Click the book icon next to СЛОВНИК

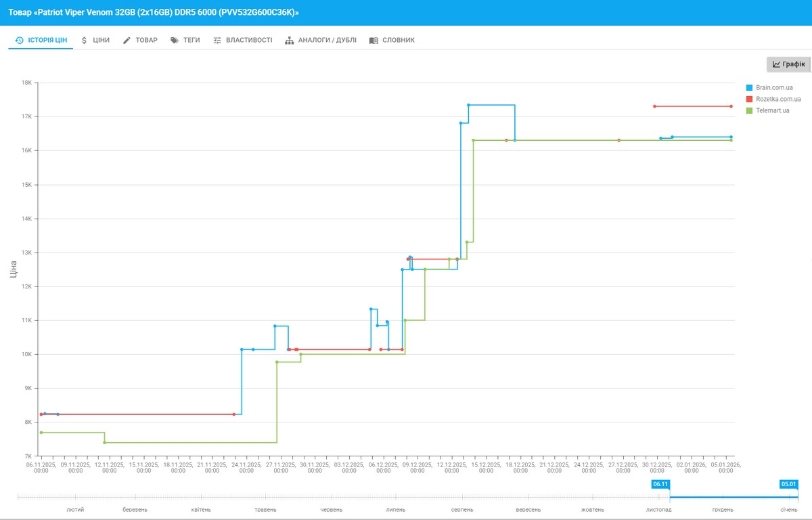[374, 40]
